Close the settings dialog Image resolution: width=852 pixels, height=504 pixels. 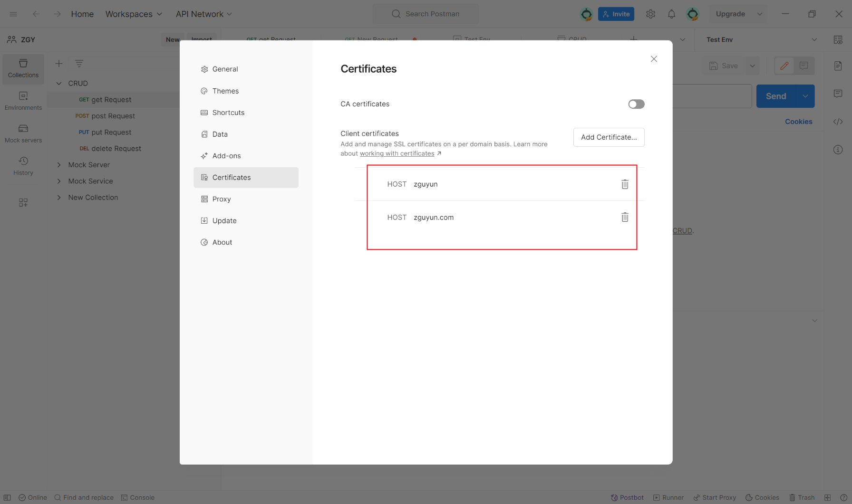pos(654,59)
